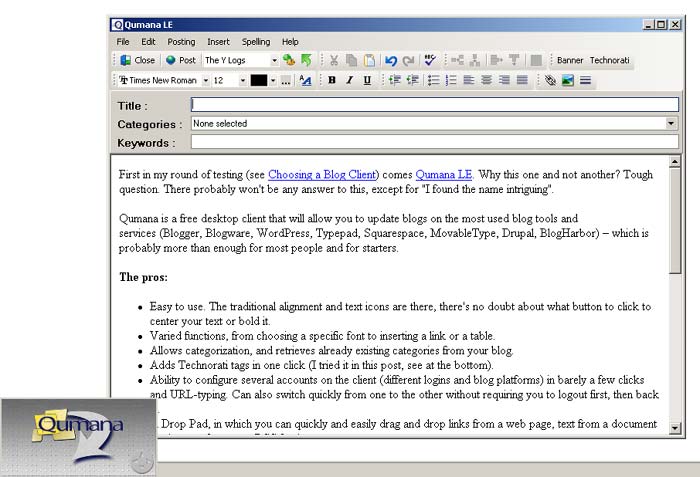This screenshot has width=700, height=477.
Task: Click the Banner toolbar button
Action: tap(570, 60)
